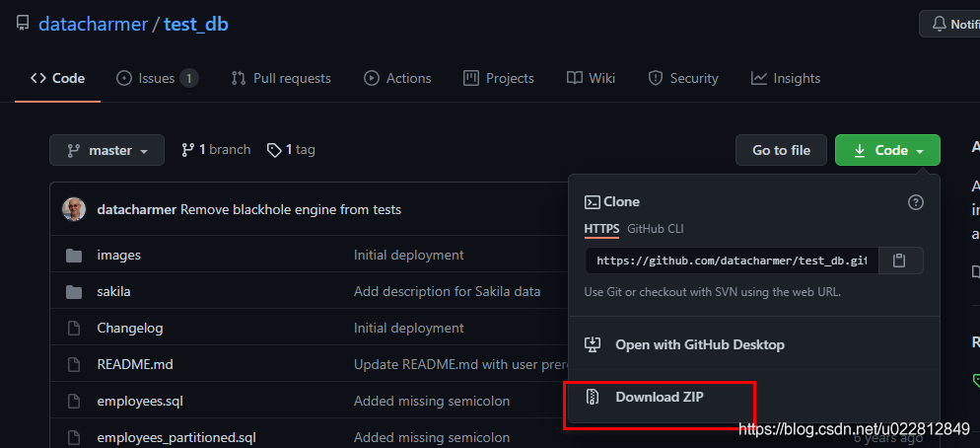Click the Go to file button
The width and height of the screenshot is (980, 448).
tap(781, 150)
